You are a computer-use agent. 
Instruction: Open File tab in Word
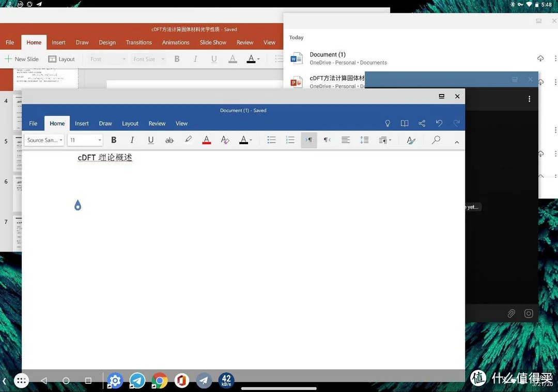pos(33,123)
